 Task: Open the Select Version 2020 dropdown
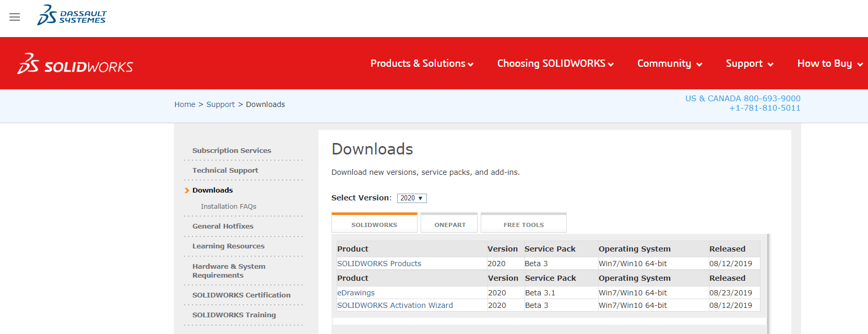click(x=412, y=198)
